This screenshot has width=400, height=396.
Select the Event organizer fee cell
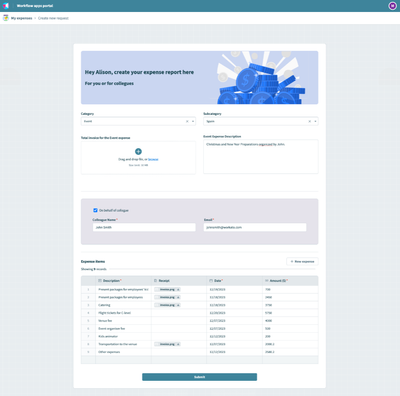tap(123, 329)
